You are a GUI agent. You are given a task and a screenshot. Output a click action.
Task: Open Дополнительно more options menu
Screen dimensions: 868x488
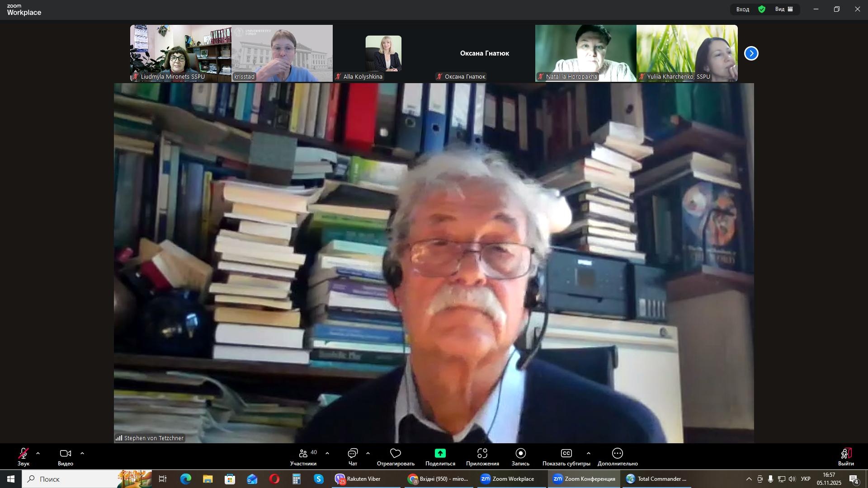click(618, 456)
